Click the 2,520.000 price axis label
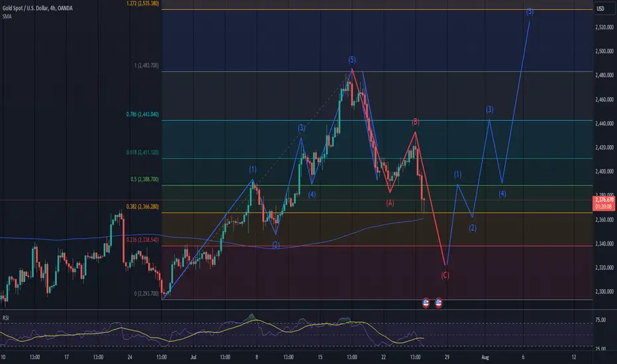 [x=604, y=27]
